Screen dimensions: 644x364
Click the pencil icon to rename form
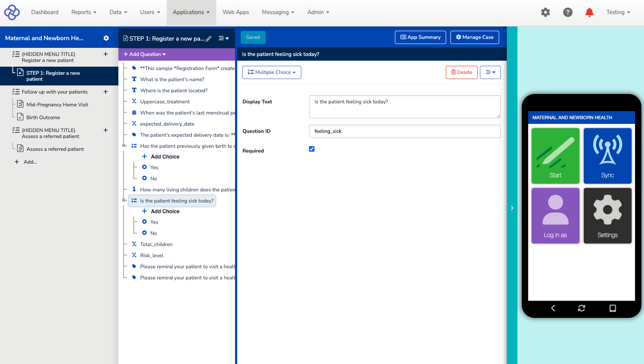(x=209, y=38)
